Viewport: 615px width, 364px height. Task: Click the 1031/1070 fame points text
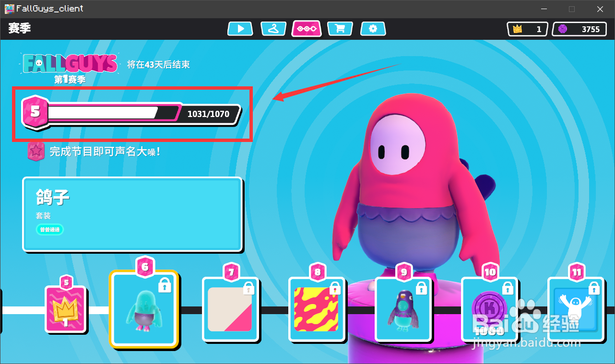click(x=208, y=114)
